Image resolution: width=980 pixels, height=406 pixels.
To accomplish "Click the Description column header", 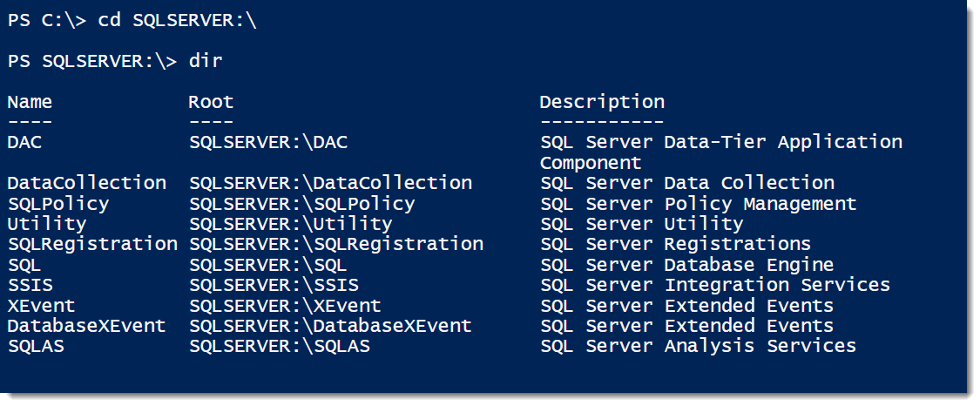I will pos(603,103).
